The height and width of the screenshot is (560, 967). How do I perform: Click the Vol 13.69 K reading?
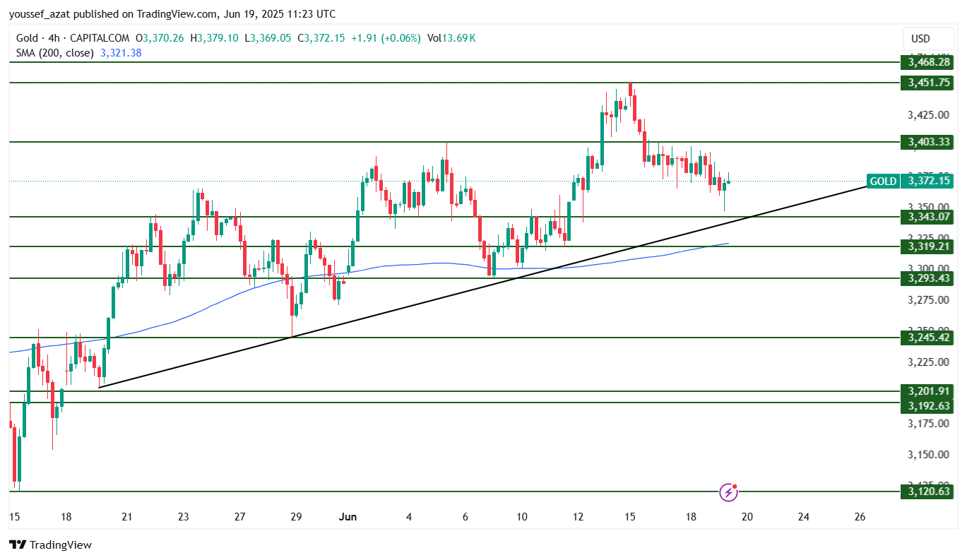(x=451, y=38)
